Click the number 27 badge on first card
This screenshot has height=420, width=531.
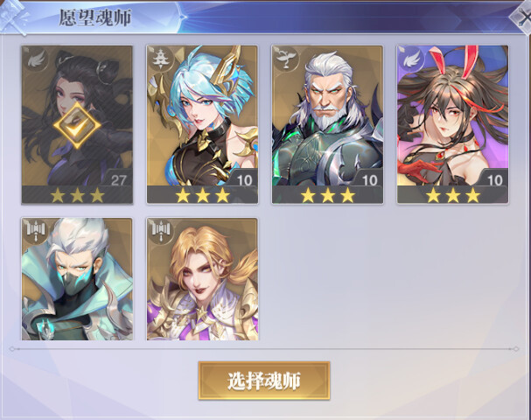point(118,179)
